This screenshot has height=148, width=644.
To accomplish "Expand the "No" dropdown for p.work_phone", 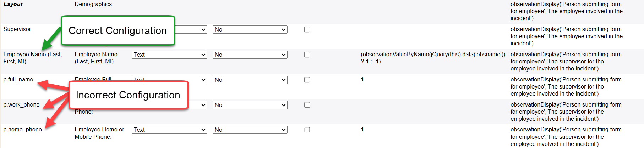I will [x=250, y=105].
